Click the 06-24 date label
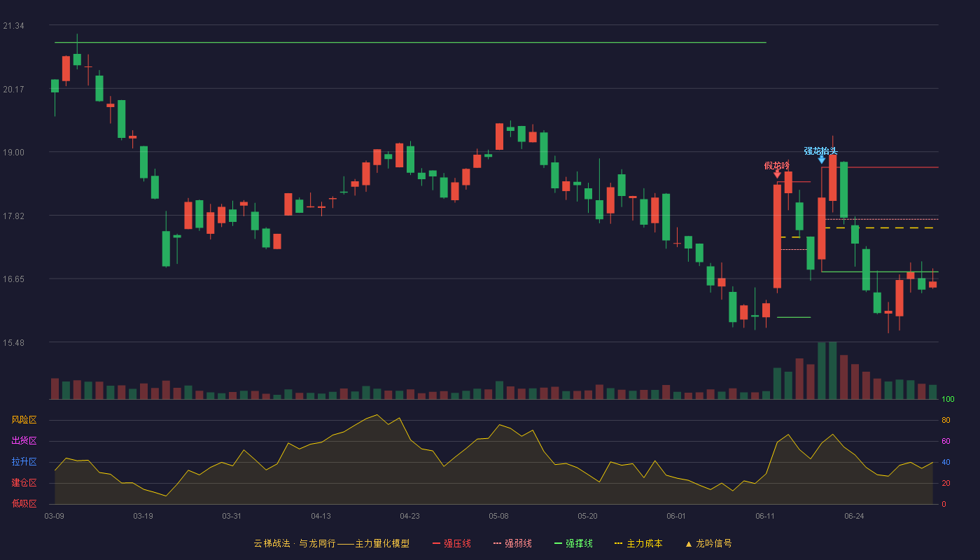This screenshot has width=980, height=560. (854, 516)
